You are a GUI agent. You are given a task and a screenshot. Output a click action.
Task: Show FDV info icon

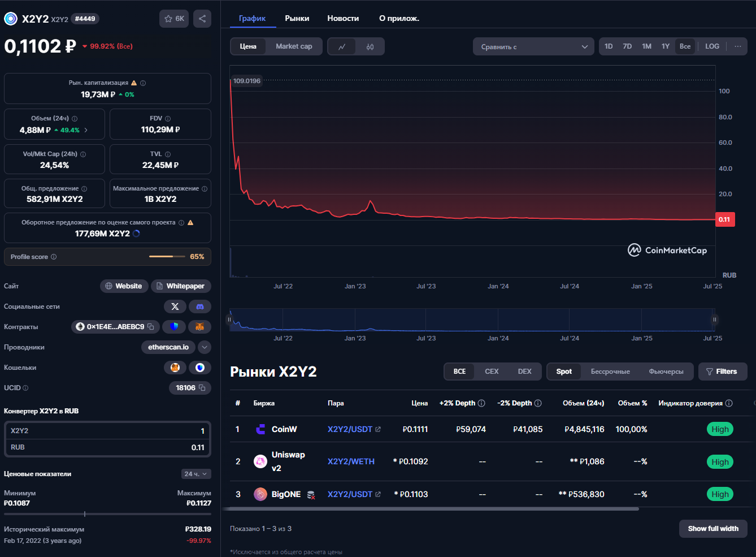pos(168,119)
